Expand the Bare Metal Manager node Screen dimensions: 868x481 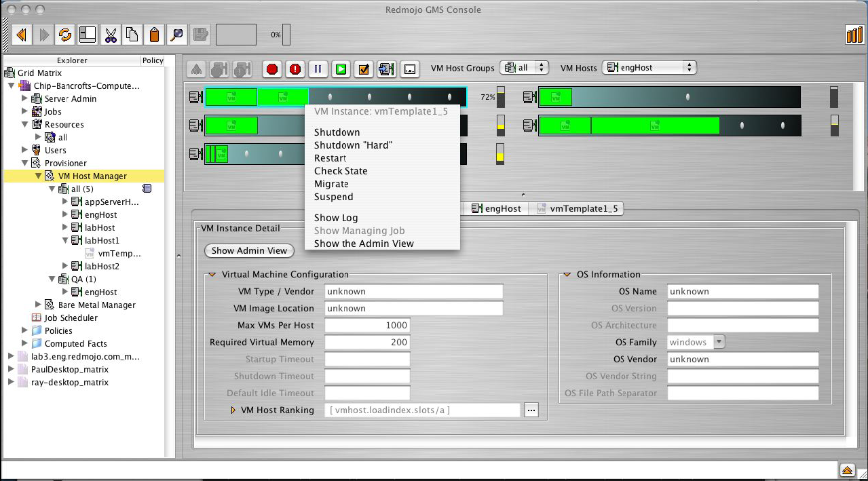click(38, 305)
